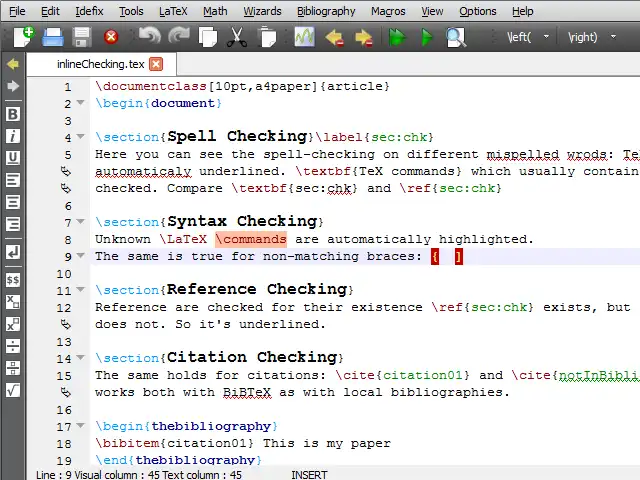
Task: Center text with sidebar icon
Action: pos(13,202)
